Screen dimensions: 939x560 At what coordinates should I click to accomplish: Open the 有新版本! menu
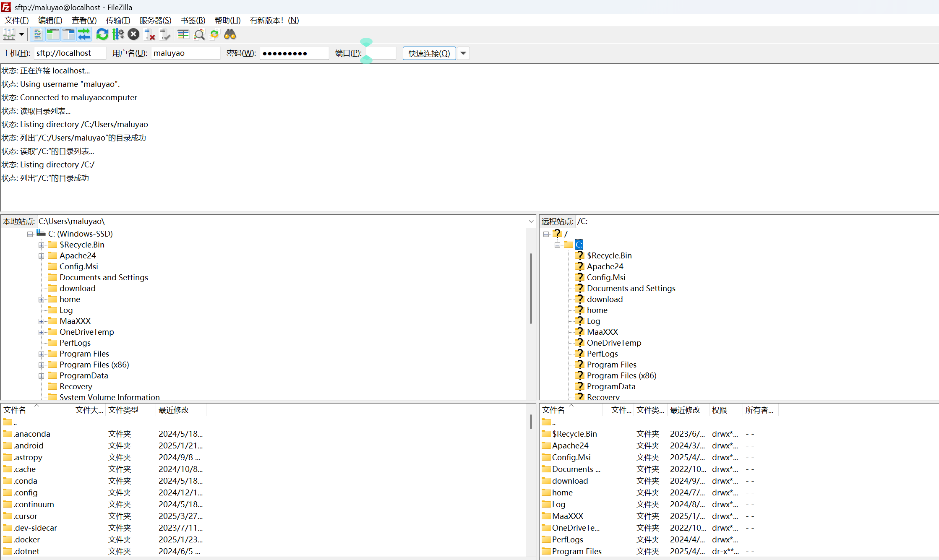(x=274, y=20)
